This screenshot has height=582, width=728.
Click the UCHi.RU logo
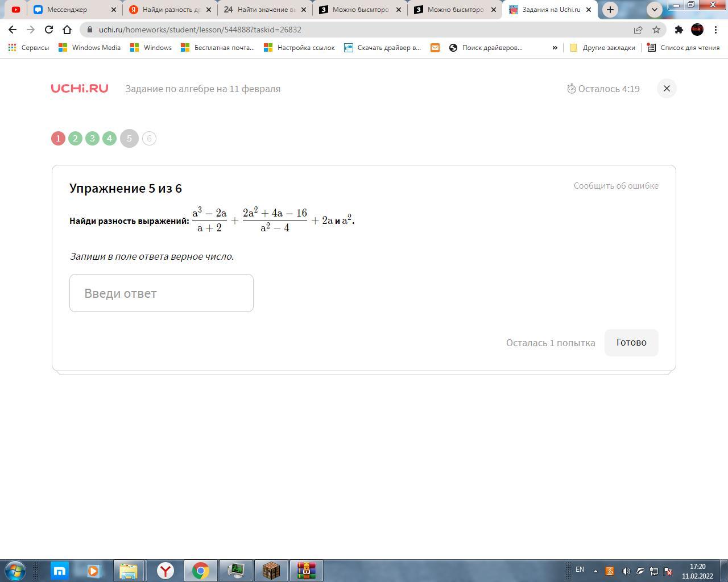[x=80, y=89]
